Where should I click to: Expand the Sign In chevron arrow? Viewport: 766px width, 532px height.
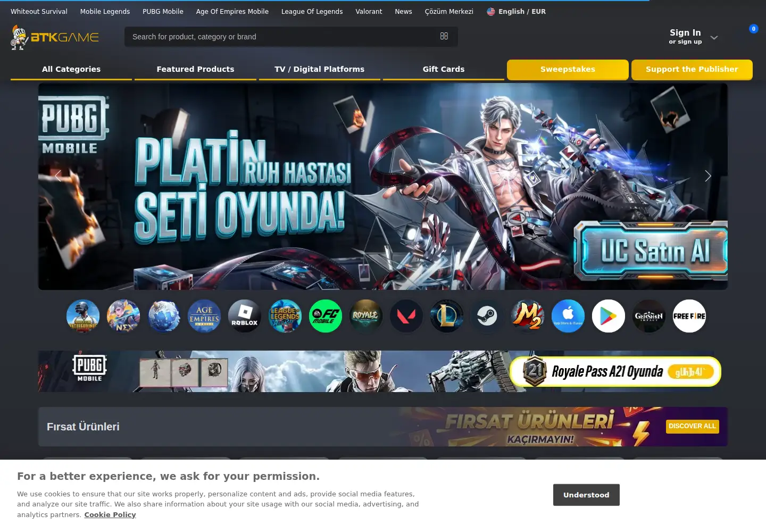pyautogui.click(x=714, y=37)
